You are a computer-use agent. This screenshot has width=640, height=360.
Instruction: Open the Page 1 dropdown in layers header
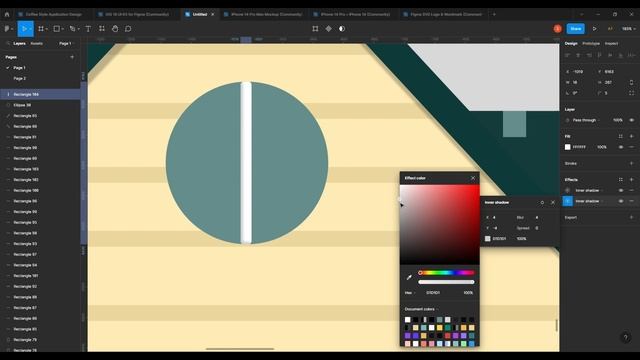tap(67, 43)
